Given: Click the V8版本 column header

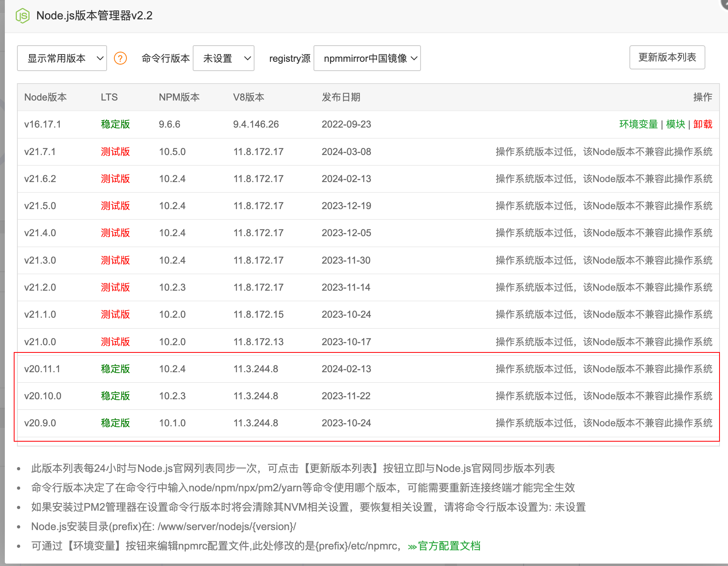Looking at the screenshot, I should [x=248, y=97].
